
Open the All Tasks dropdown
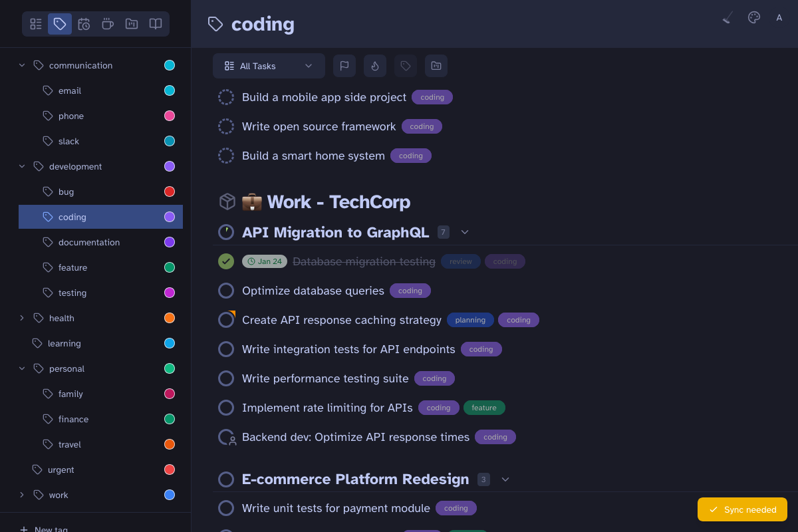coord(269,66)
